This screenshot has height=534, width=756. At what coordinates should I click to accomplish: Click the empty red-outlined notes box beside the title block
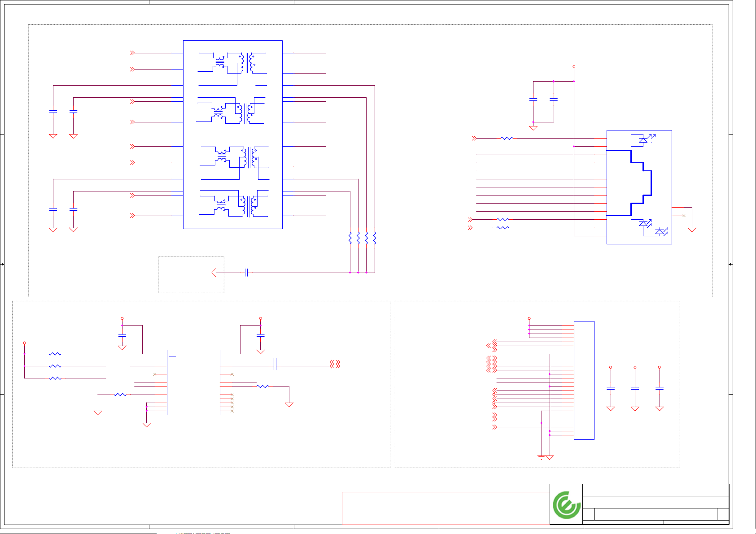click(x=446, y=508)
